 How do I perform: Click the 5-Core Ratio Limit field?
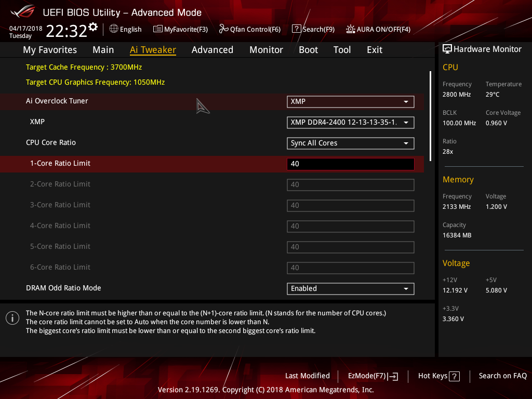click(x=351, y=247)
